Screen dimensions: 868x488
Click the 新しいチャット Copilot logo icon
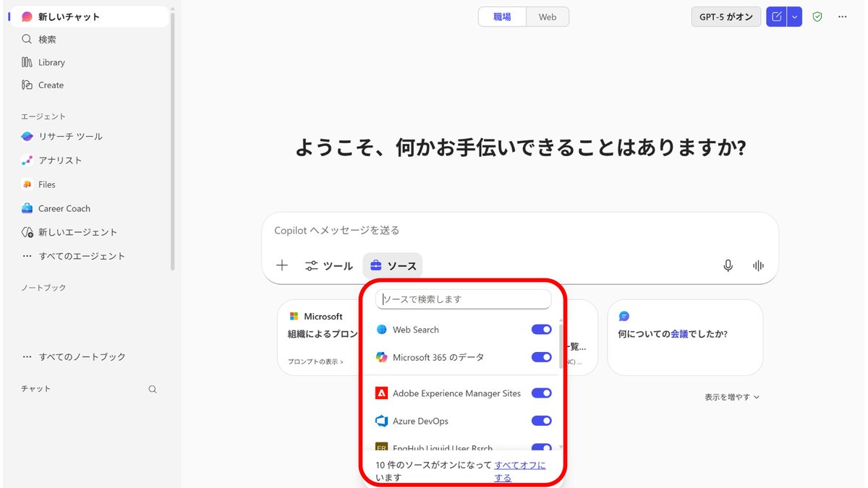(x=27, y=16)
